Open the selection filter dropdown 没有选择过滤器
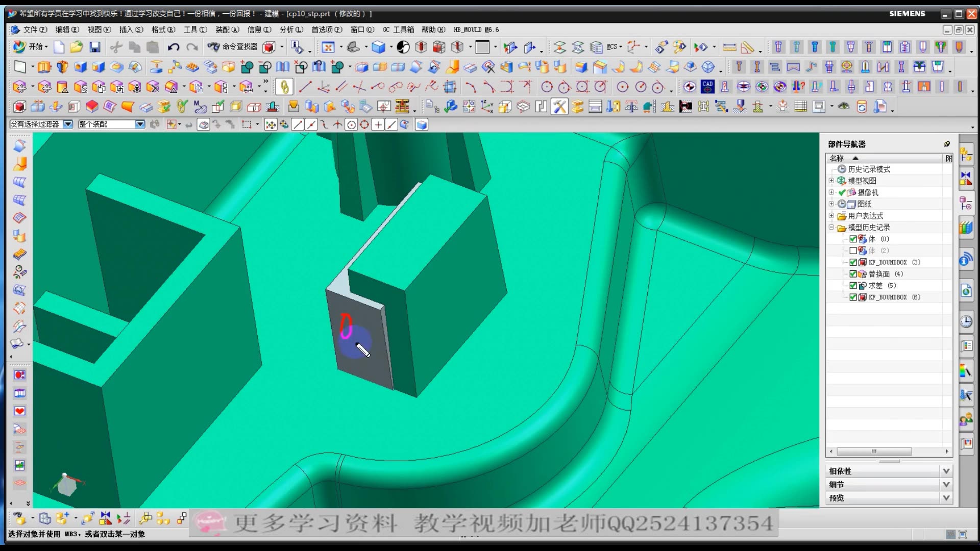This screenshot has width=980, height=551. click(x=68, y=124)
